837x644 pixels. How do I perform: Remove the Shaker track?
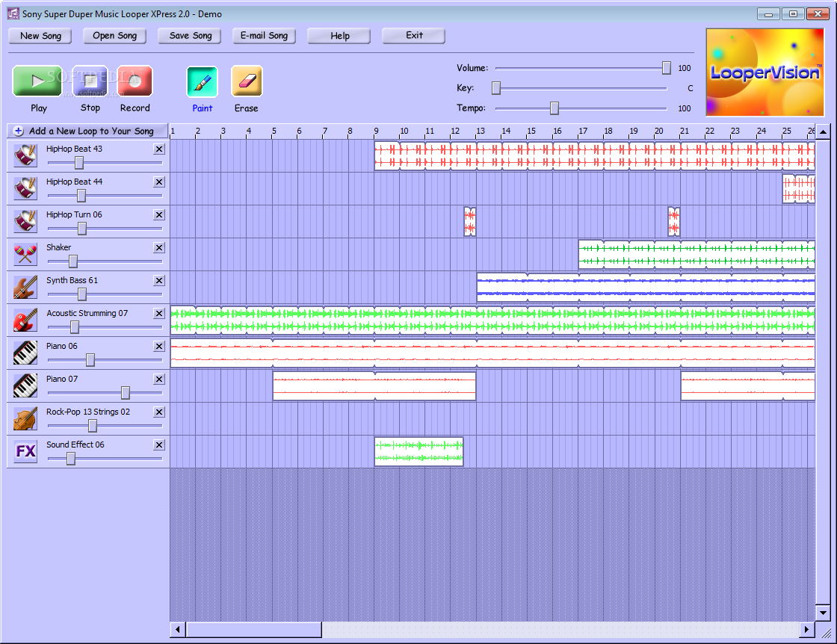click(159, 247)
